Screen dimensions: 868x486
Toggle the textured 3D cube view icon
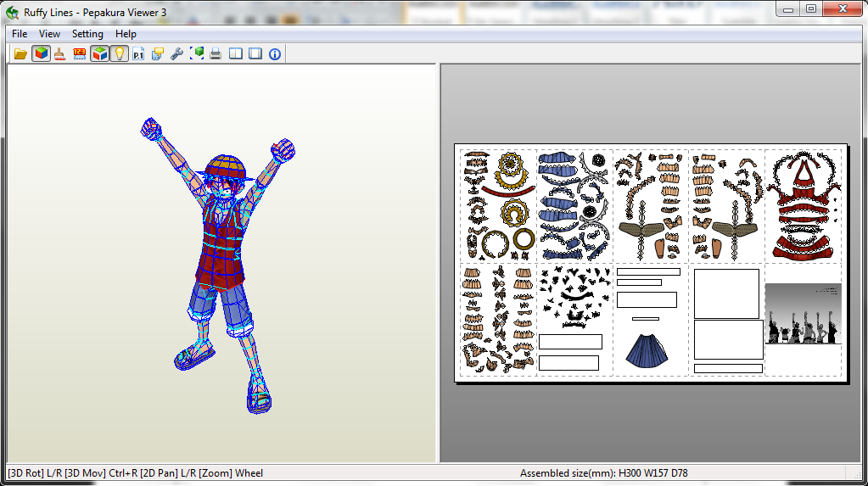pyautogui.click(x=41, y=53)
